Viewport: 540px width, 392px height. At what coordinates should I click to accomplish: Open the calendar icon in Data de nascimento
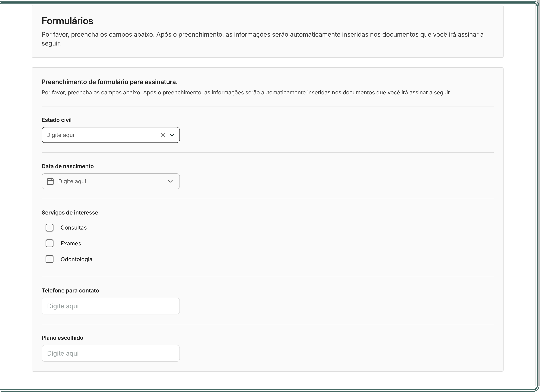(x=50, y=181)
